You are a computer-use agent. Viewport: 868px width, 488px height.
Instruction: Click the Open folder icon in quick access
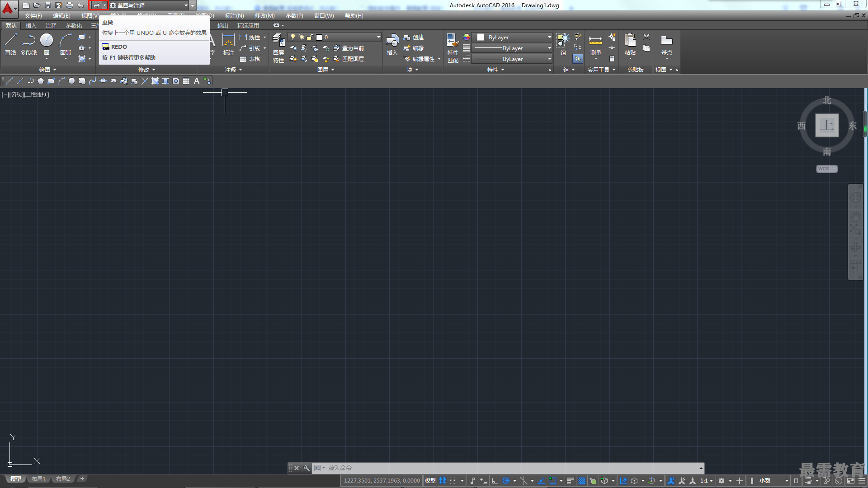pos(37,5)
